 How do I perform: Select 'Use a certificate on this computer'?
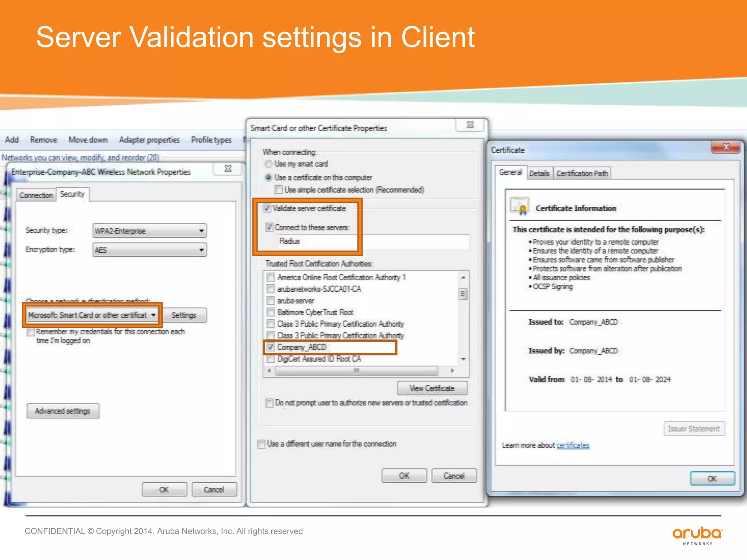[268, 178]
